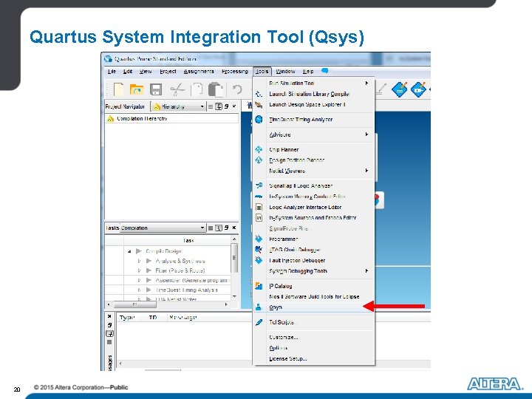Choose Customize... in Tools menu
The image size is (532, 399).
[314, 337]
